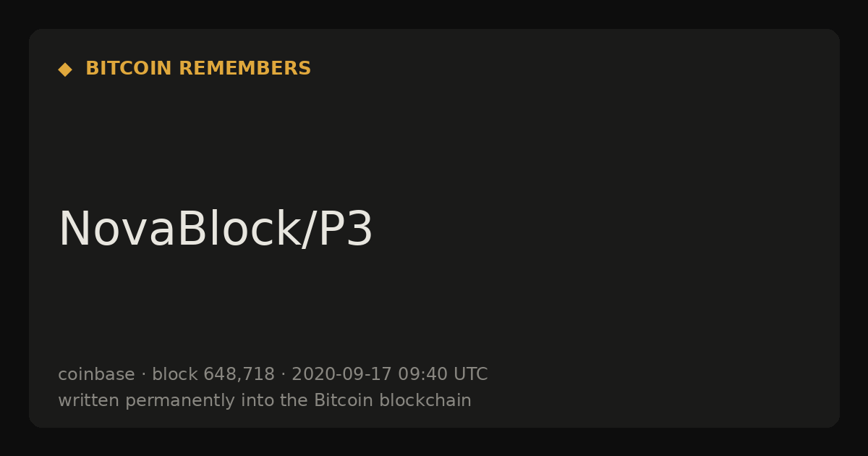Click the UTC timezone label
The image size is (868, 456).
470,374
